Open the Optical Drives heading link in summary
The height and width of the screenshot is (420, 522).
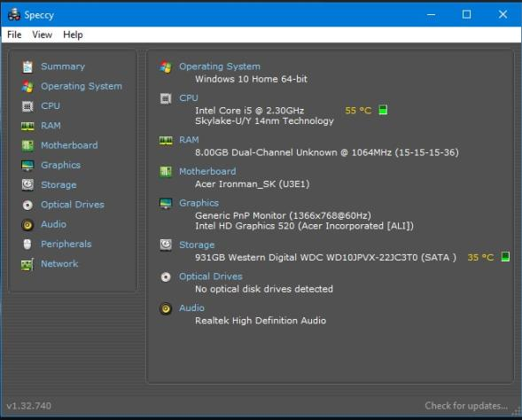(211, 276)
